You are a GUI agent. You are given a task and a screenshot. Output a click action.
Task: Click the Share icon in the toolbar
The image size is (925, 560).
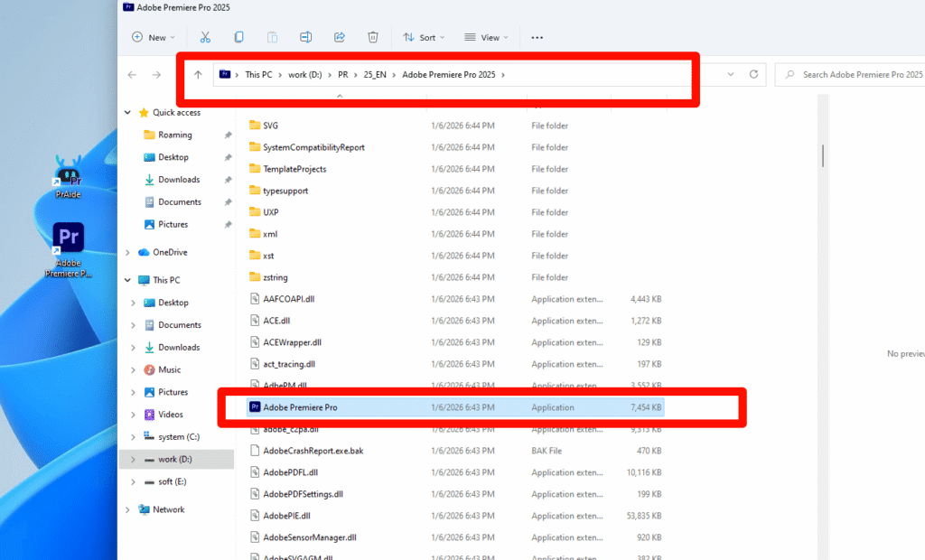pyautogui.click(x=339, y=37)
